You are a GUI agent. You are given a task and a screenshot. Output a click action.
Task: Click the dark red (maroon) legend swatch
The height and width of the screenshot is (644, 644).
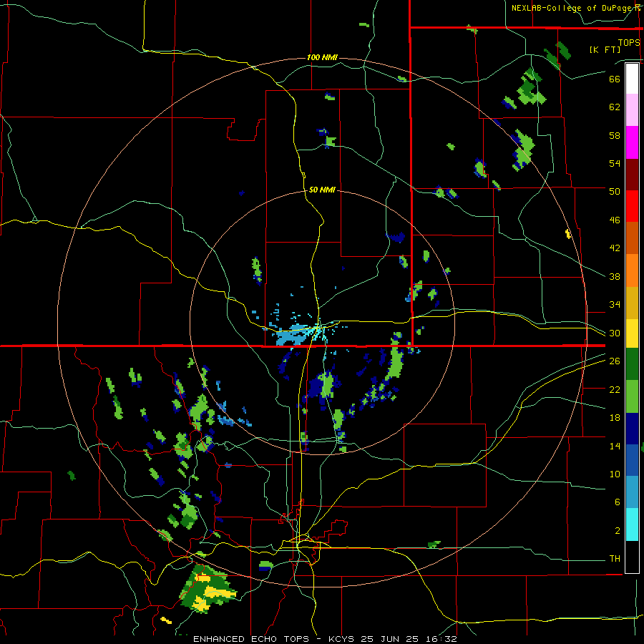(x=632, y=175)
